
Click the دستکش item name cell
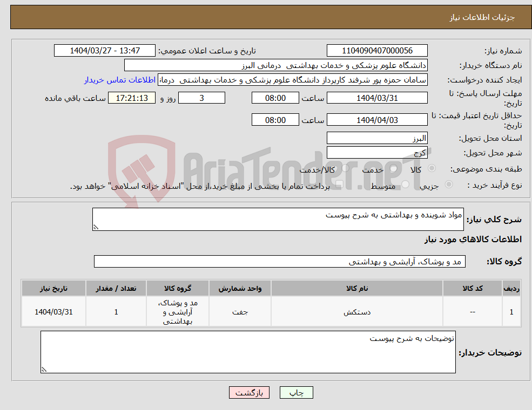coord(357,312)
